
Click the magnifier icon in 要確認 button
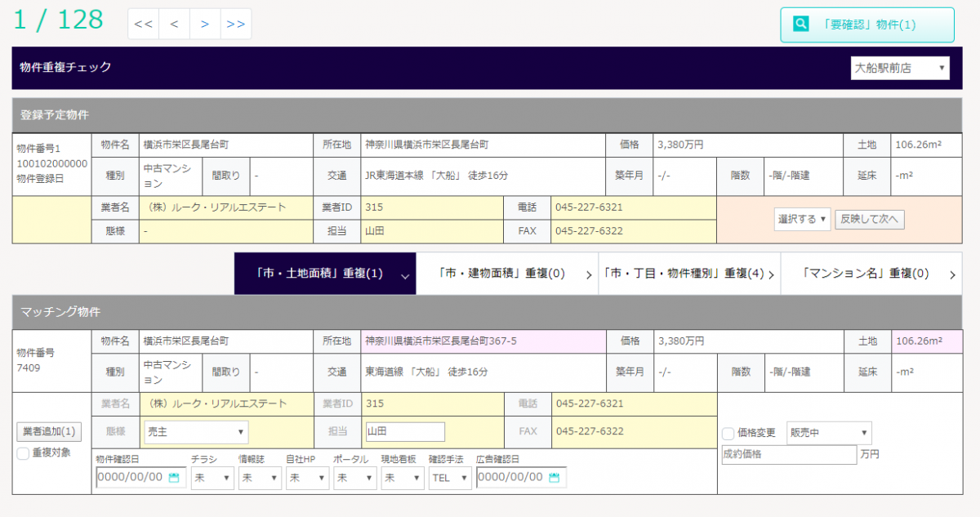(801, 25)
